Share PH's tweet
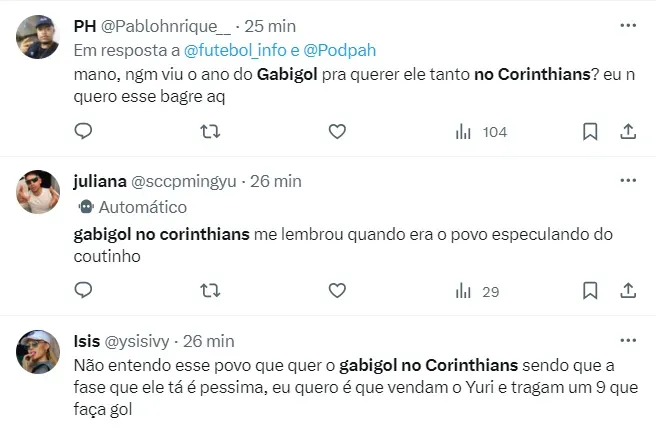This screenshot has height=431, width=656. click(x=628, y=131)
